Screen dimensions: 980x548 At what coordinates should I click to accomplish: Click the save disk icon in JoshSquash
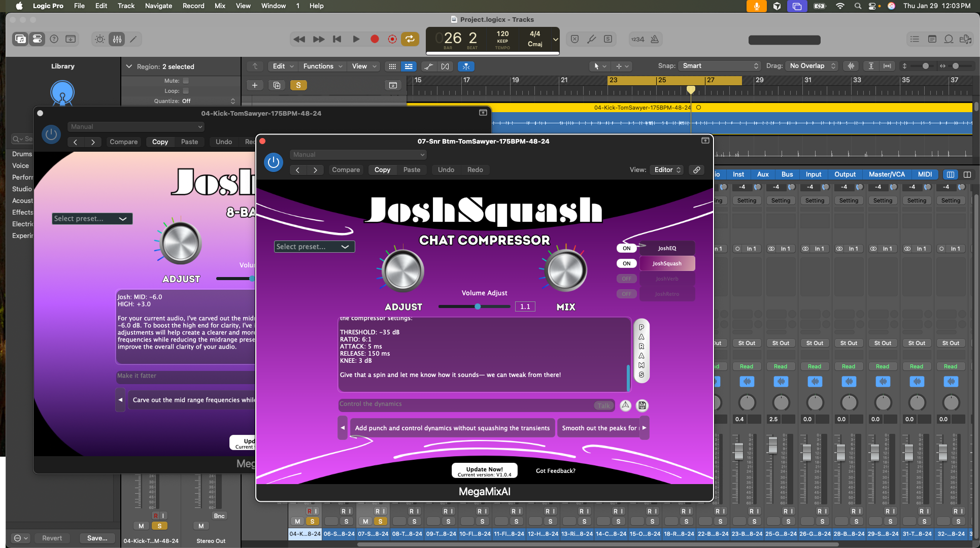point(642,405)
